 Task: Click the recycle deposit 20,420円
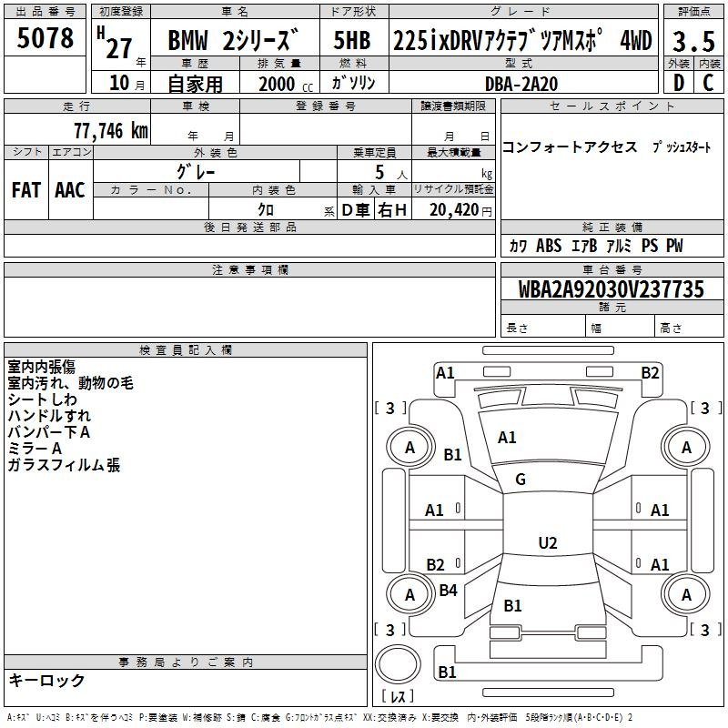(460, 210)
